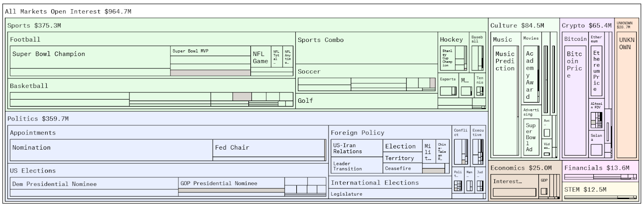The width and height of the screenshot is (644, 206).
Task: Click the Leader Transition block
Action: pos(357,166)
